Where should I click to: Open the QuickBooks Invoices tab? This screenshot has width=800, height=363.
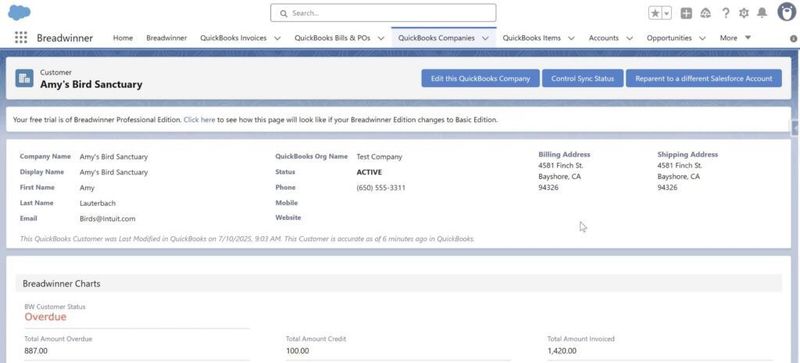[x=233, y=38]
